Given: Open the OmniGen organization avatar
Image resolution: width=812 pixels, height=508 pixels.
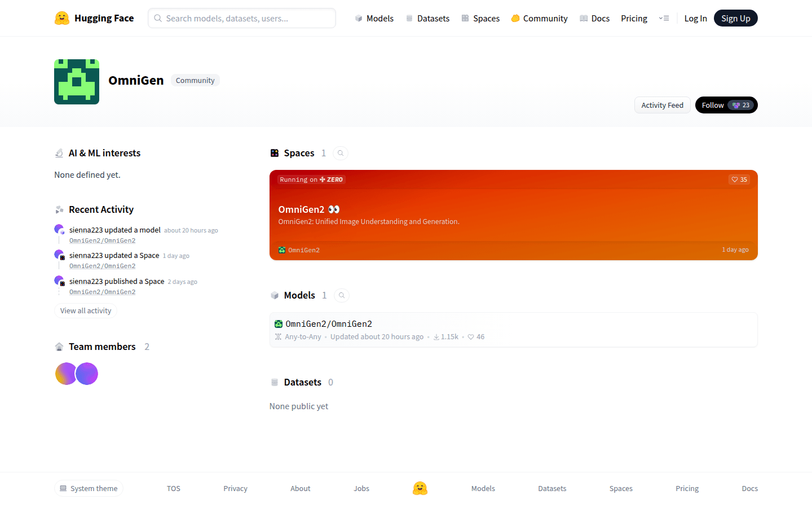Looking at the screenshot, I should pos(77,82).
